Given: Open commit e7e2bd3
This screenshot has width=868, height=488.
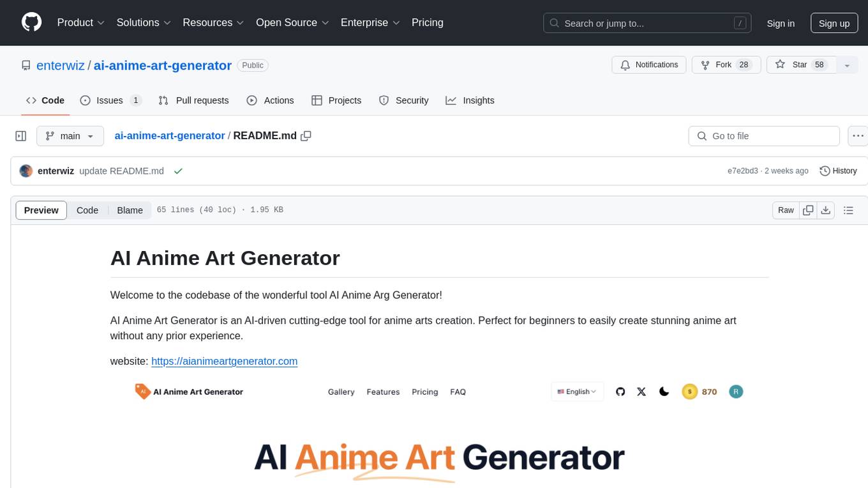Looking at the screenshot, I should coord(743,171).
